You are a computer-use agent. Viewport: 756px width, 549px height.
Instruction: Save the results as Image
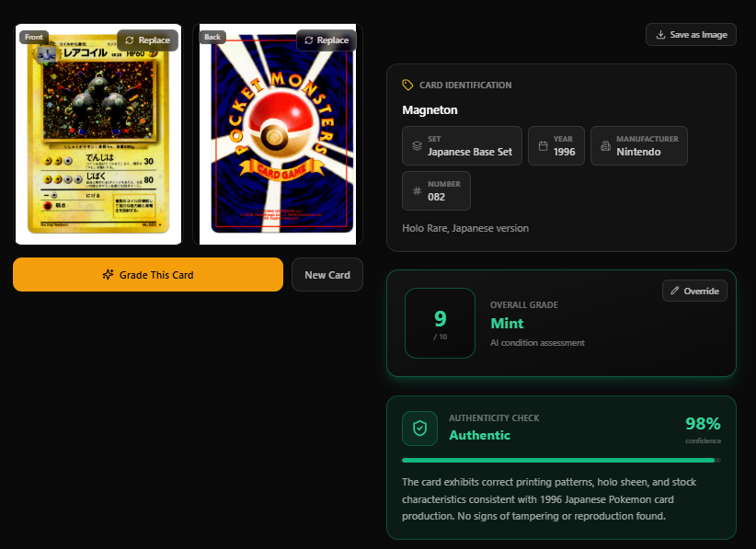pos(691,35)
